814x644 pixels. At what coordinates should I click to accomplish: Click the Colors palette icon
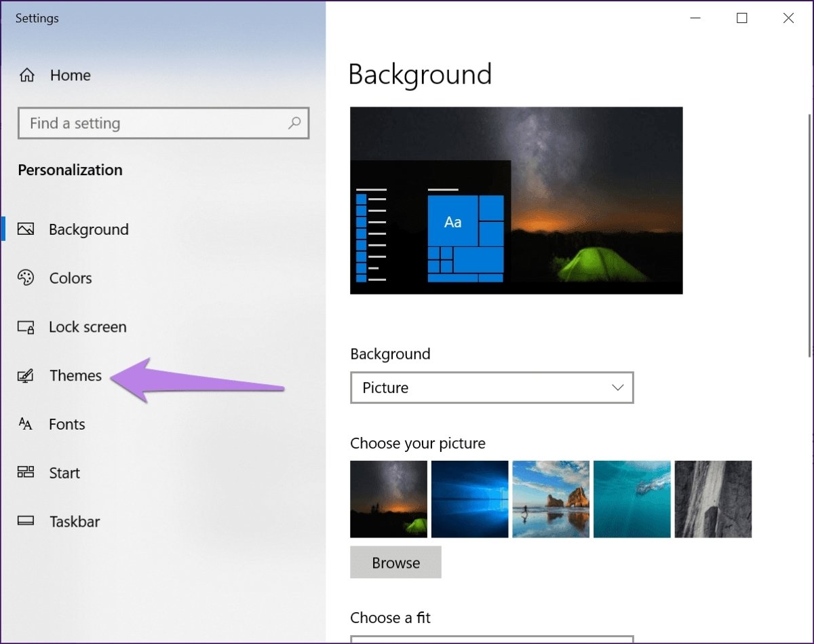coord(26,278)
